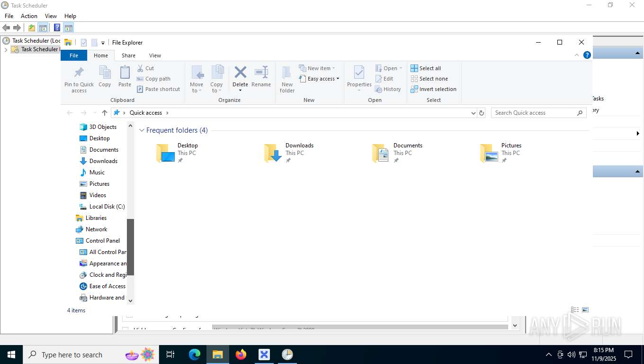Click Edit in the Open group

click(384, 79)
